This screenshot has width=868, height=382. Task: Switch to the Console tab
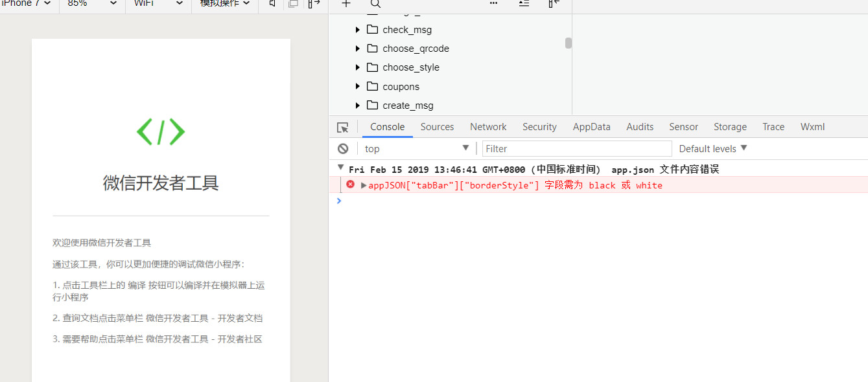coord(388,127)
